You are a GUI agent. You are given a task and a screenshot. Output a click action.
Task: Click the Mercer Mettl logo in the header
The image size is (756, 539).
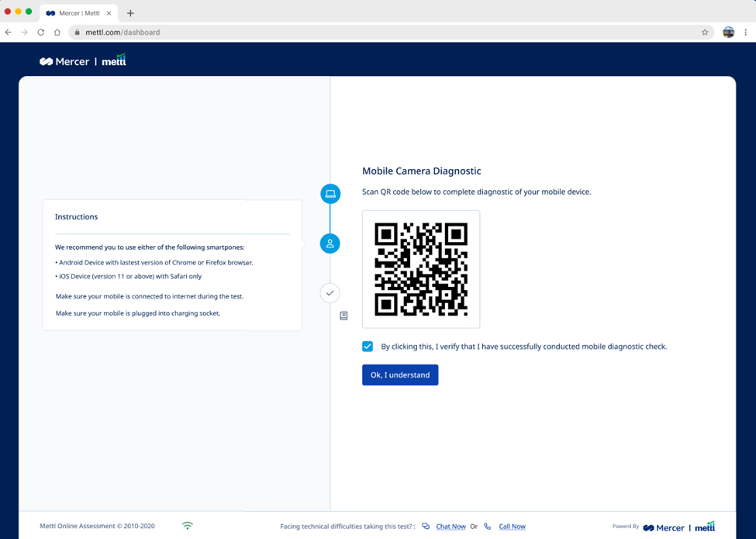coord(83,60)
